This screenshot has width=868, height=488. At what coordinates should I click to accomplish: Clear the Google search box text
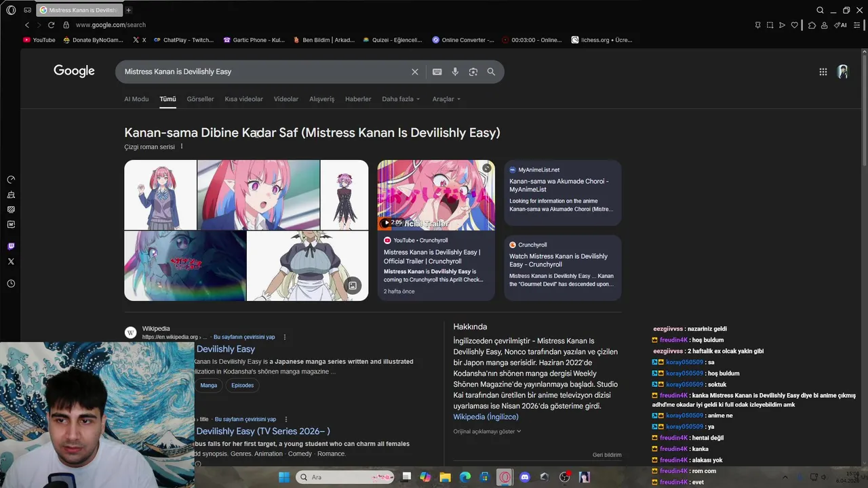[x=415, y=72]
